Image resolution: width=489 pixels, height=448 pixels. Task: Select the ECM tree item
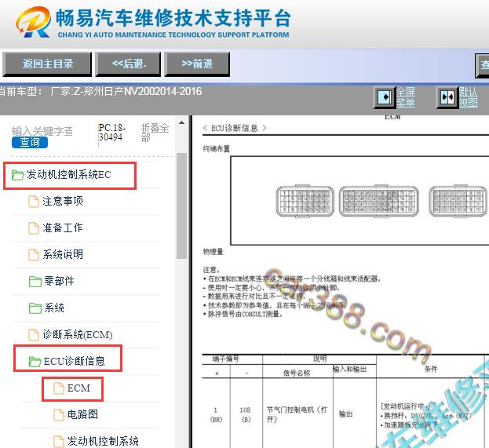78,388
